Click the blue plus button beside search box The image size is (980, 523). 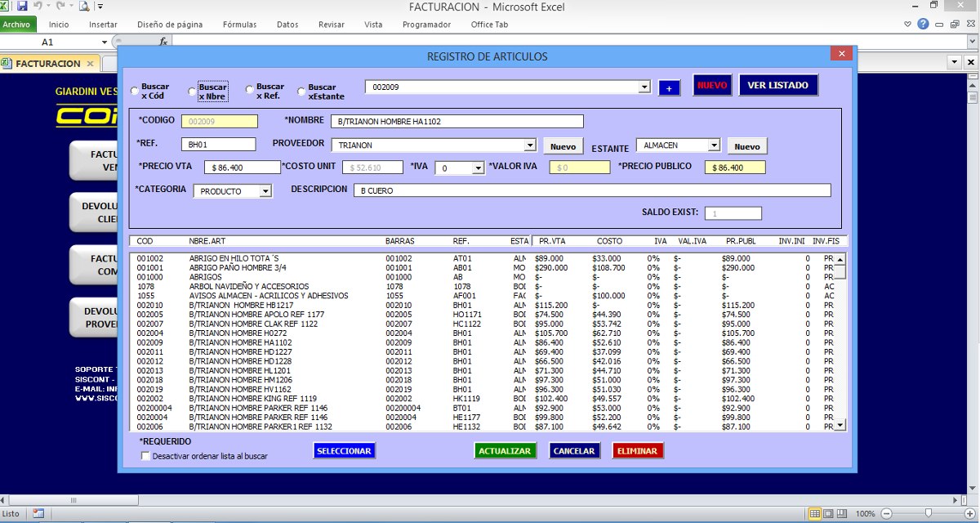[x=669, y=88]
